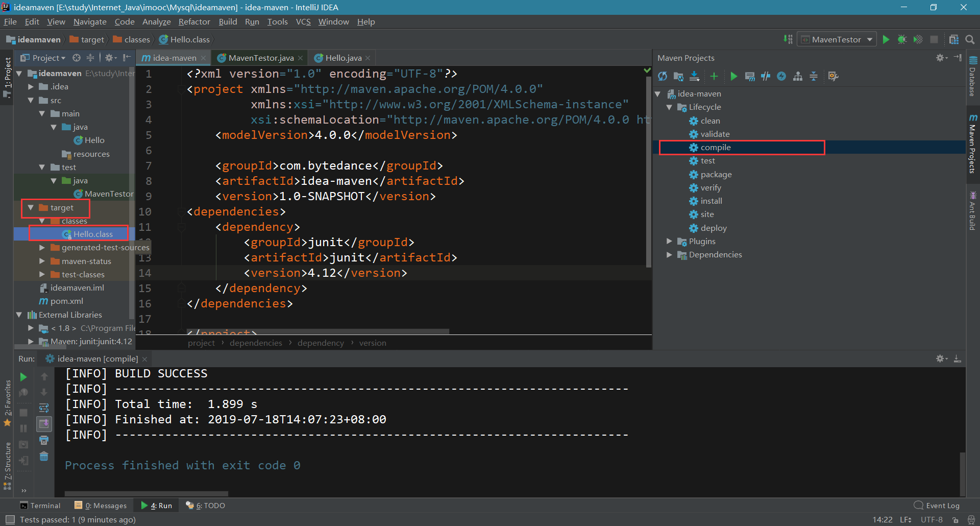Open the VCS menu
Image resolution: width=980 pixels, height=526 pixels.
pyautogui.click(x=303, y=21)
